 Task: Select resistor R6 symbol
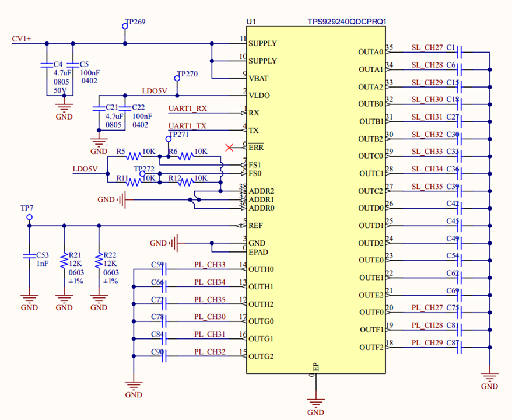185,156
